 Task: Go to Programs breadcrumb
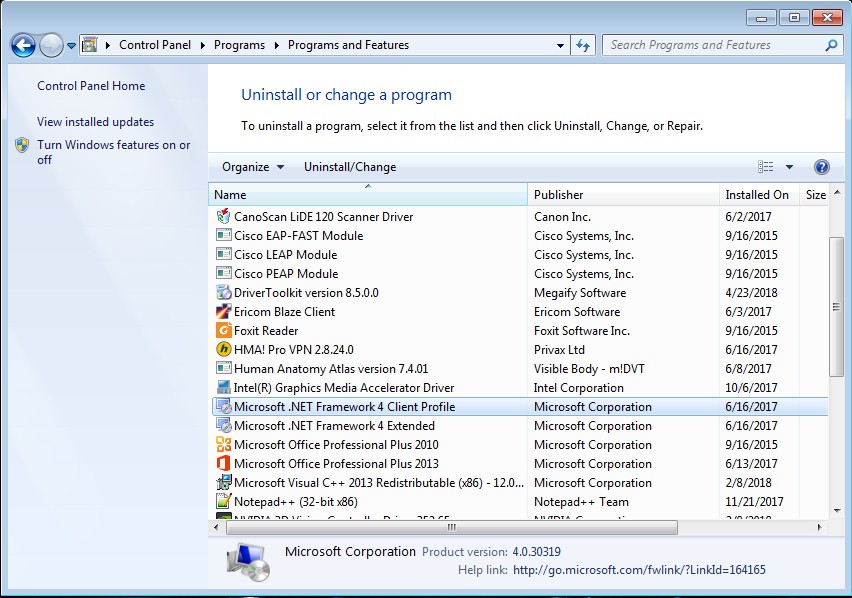pyautogui.click(x=239, y=45)
